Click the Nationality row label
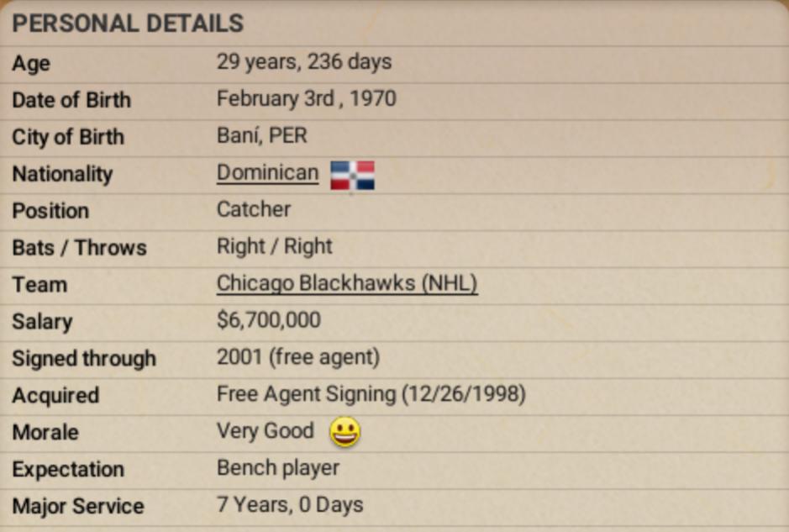The height and width of the screenshot is (532, 789). pos(62,175)
